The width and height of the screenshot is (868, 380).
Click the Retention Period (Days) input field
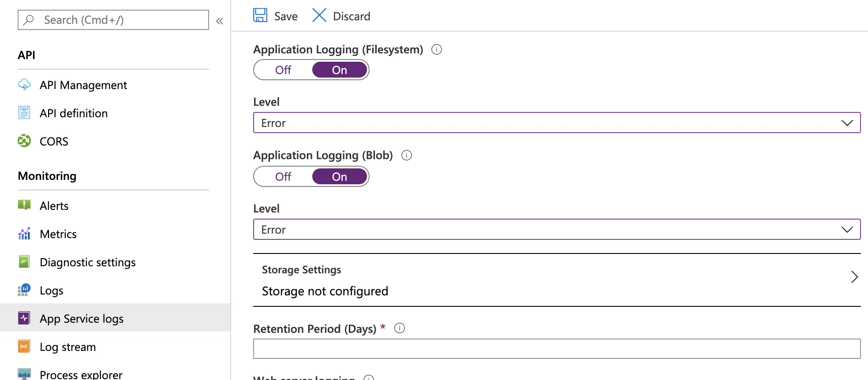pyautogui.click(x=557, y=349)
